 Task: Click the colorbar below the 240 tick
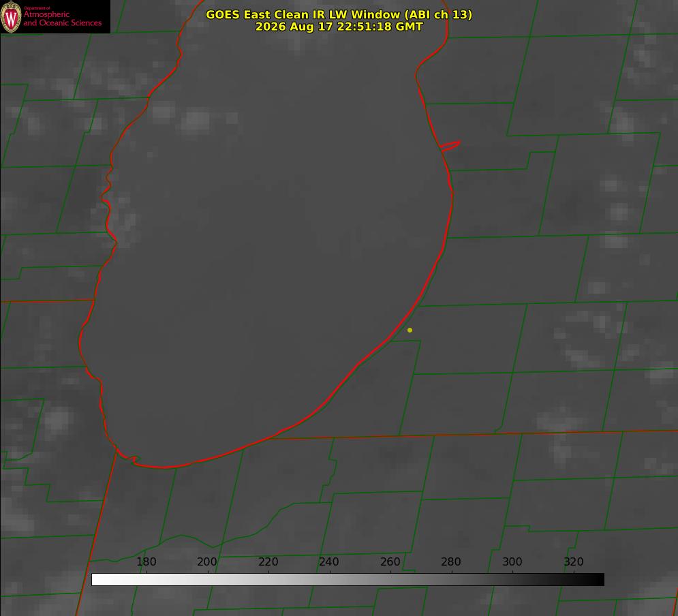[330, 580]
